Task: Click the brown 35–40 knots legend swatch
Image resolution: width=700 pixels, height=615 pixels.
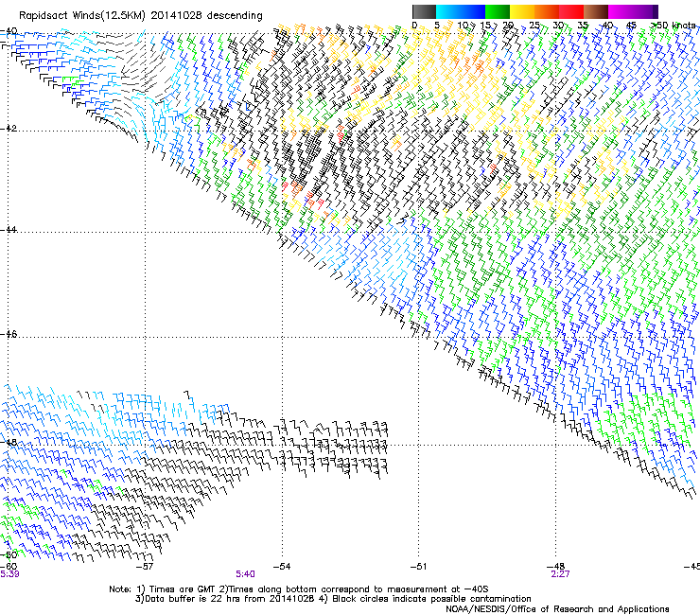Action: point(596,11)
